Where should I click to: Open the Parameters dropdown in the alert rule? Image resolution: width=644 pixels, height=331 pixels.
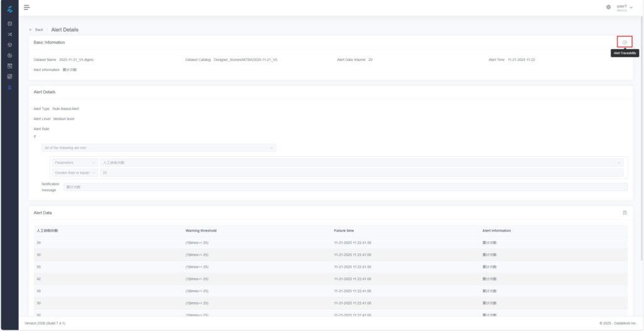(x=75, y=162)
